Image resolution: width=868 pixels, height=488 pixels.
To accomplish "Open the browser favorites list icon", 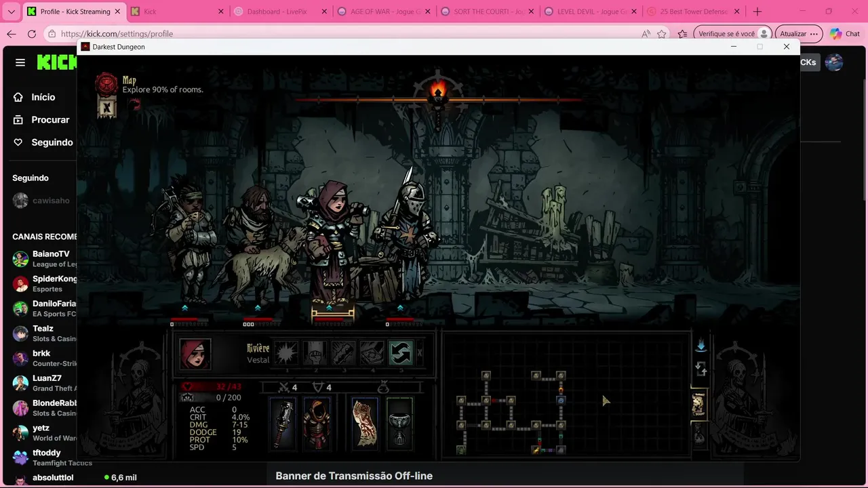I will 682,34.
